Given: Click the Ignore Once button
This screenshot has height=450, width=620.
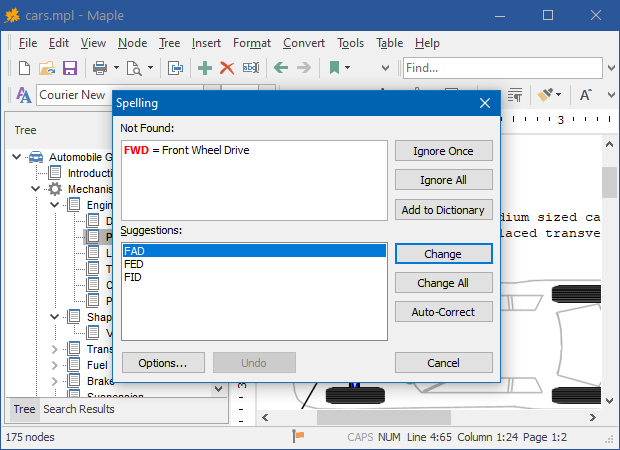Looking at the screenshot, I should click(443, 151).
